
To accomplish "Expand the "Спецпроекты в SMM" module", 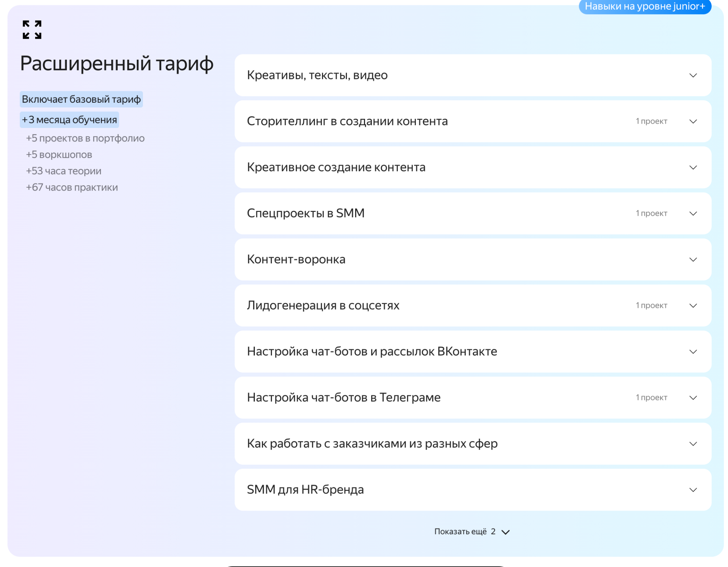I will [x=473, y=213].
